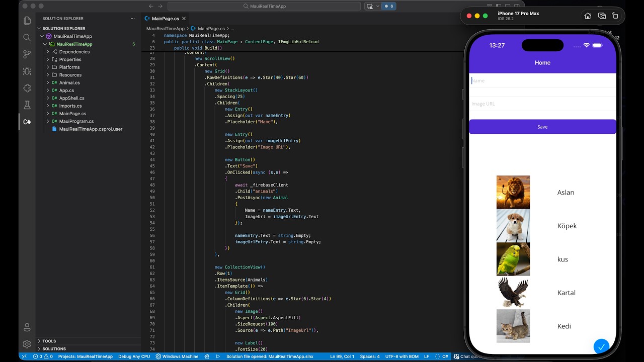Viewport: 644px width, 362px height.
Task: Open the Accounts icon in the activity bar
Action: click(27, 327)
